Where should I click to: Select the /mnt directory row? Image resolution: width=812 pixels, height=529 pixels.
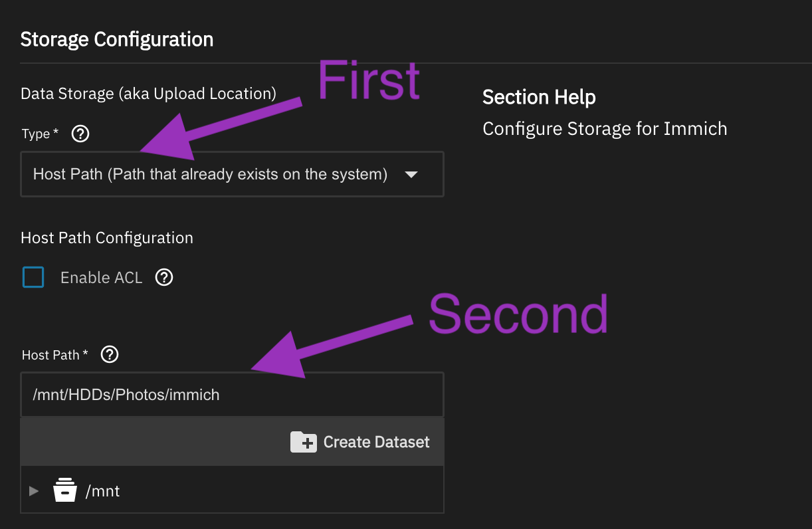click(x=232, y=491)
